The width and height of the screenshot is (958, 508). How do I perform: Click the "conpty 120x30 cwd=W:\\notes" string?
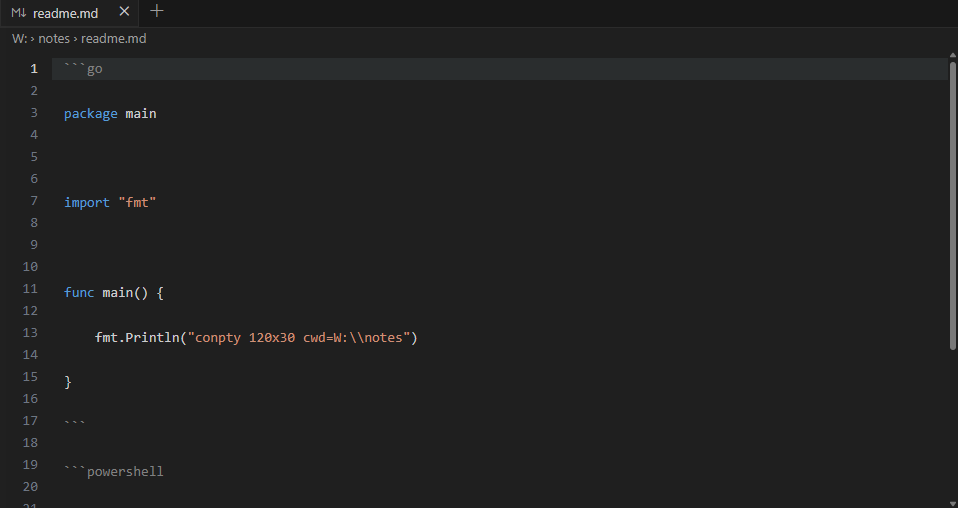[x=299, y=337]
